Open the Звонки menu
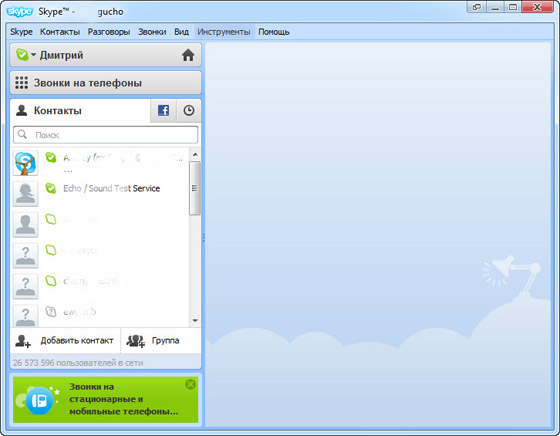The width and height of the screenshot is (560, 436). click(152, 32)
